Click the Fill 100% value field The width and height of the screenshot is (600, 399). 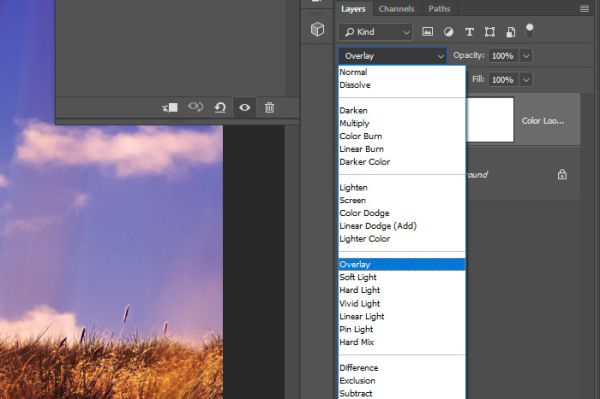[503, 80]
